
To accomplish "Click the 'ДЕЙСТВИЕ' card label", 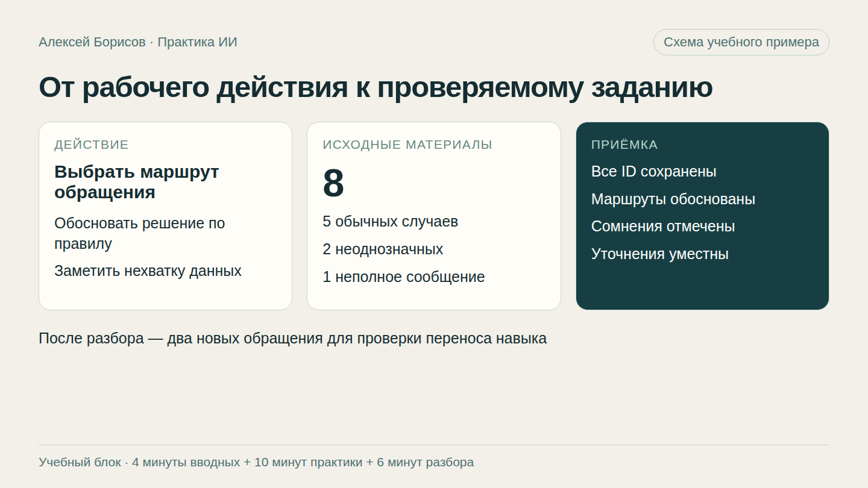I will [92, 145].
